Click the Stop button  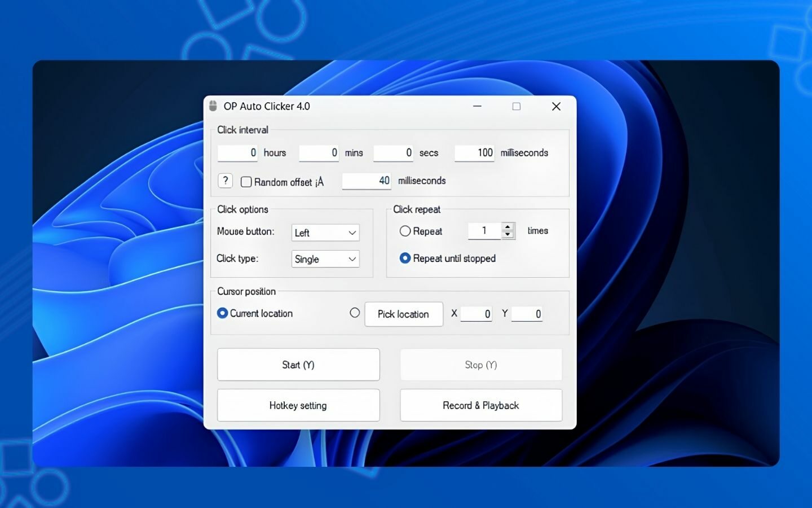pos(481,365)
